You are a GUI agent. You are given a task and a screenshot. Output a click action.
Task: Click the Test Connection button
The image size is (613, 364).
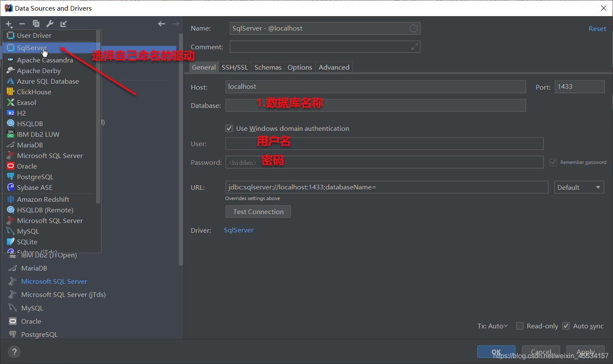[x=258, y=212]
